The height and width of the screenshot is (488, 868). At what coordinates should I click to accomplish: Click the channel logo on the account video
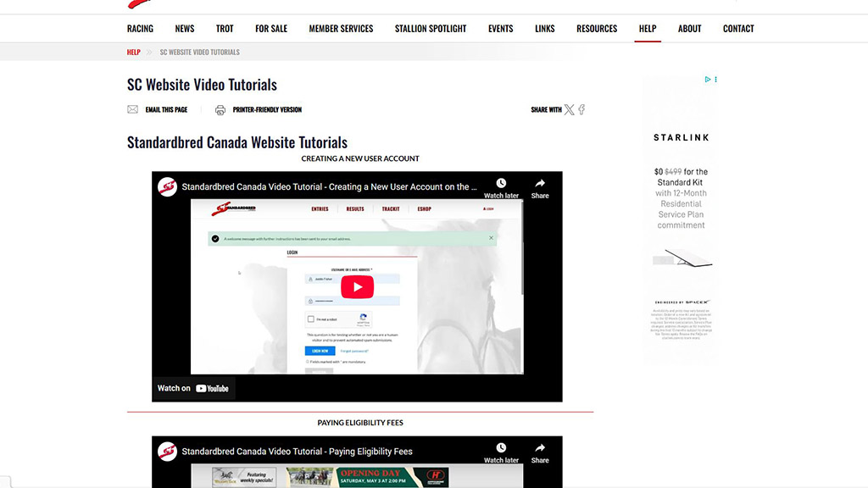167,187
